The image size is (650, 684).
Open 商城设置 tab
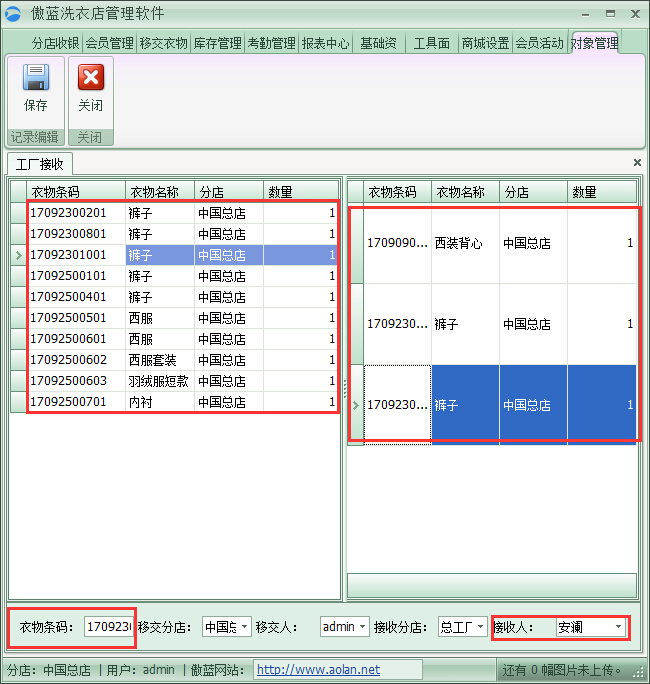click(486, 43)
